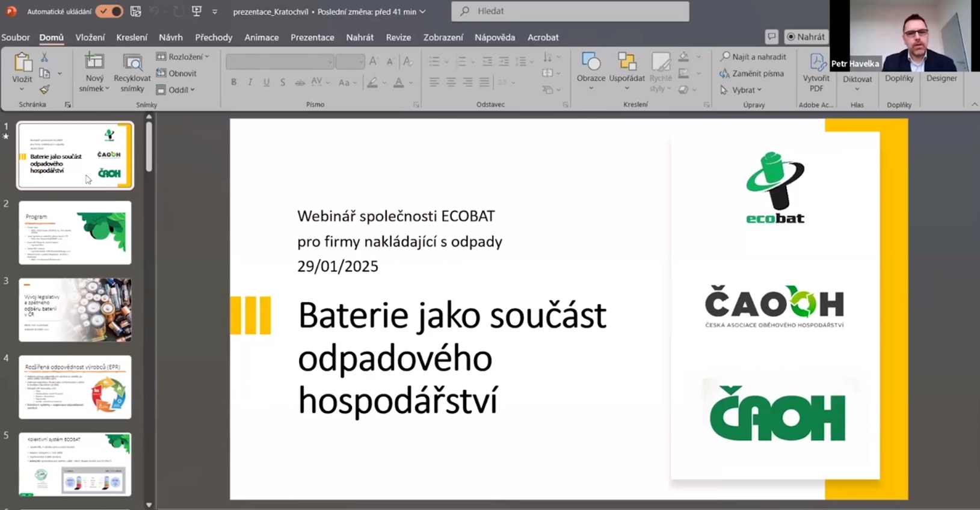Click align text left icon
Image resolution: width=980 pixels, height=510 pixels.
coord(434,82)
